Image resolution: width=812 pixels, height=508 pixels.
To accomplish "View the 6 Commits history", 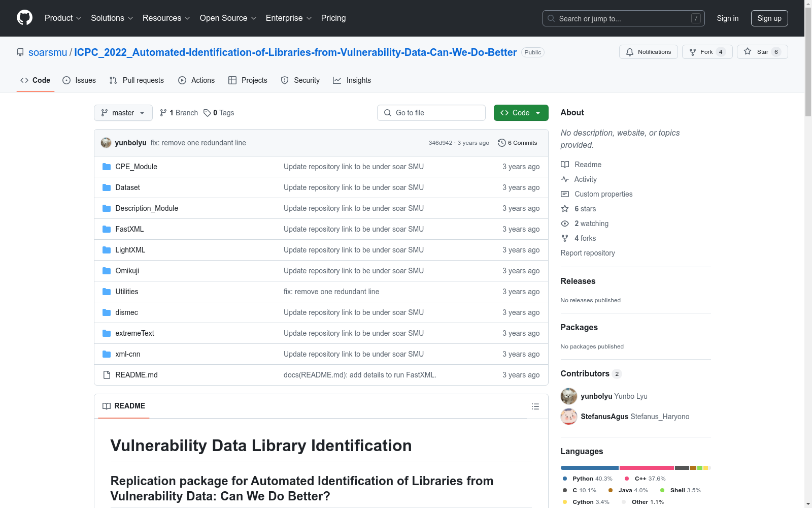I will click(517, 143).
